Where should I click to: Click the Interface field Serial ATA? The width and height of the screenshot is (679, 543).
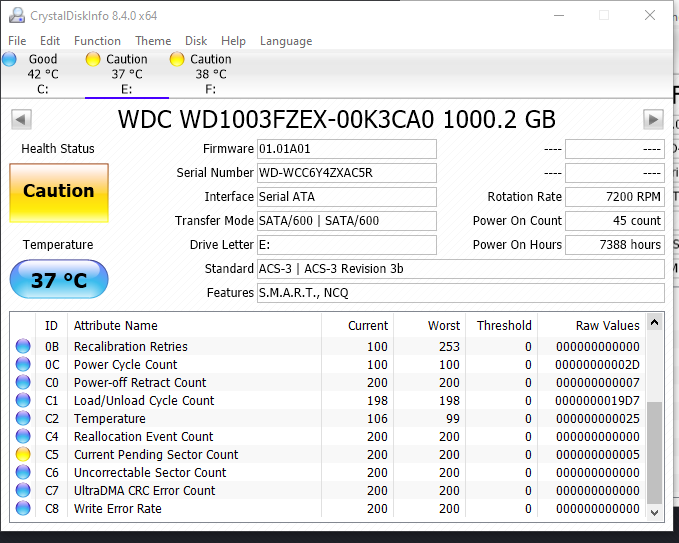pos(346,197)
